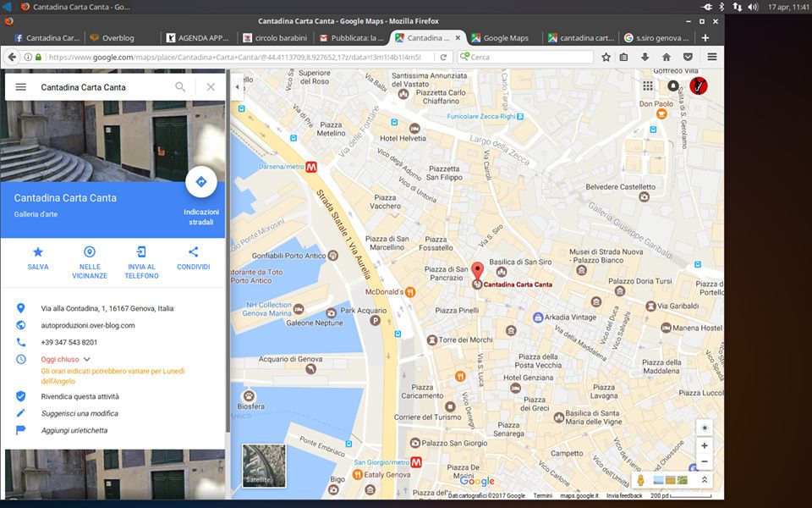Switch to the Pubblicata: la... tab
Screen dimensions: 812x508
click(352, 38)
